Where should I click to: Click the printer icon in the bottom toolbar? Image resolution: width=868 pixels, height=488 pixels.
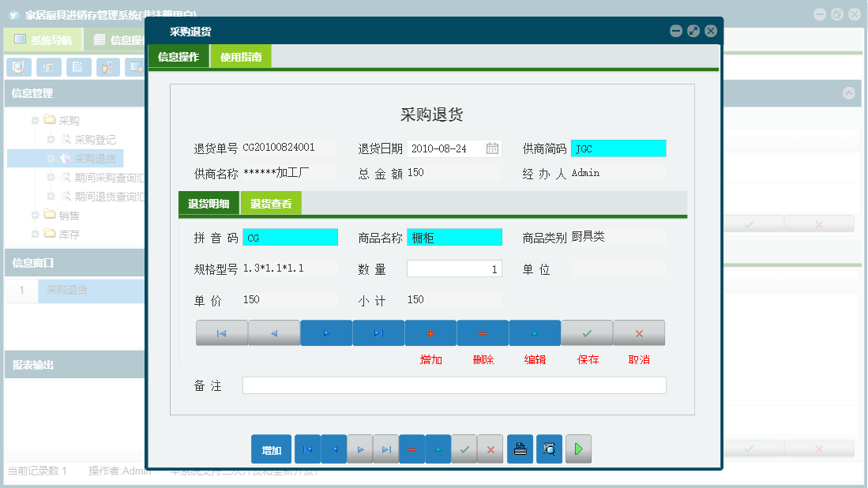point(520,449)
